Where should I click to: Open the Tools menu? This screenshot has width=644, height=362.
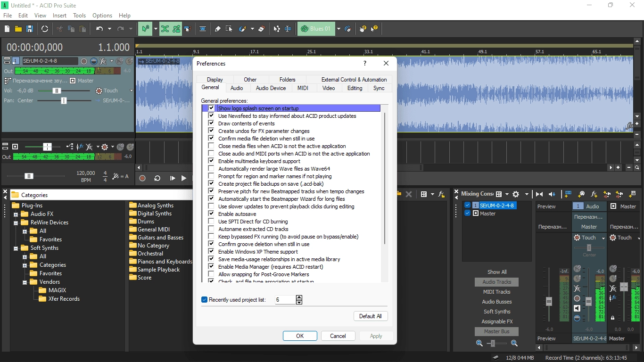tap(79, 16)
